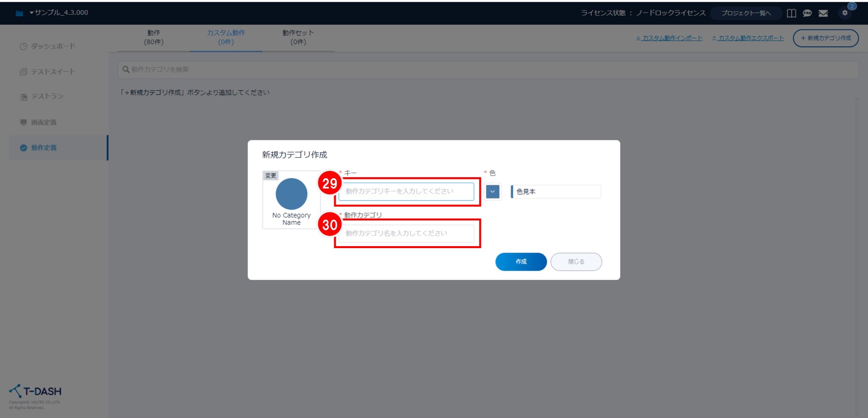Open テストスイート in sidebar
868x418 pixels.
point(53,71)
